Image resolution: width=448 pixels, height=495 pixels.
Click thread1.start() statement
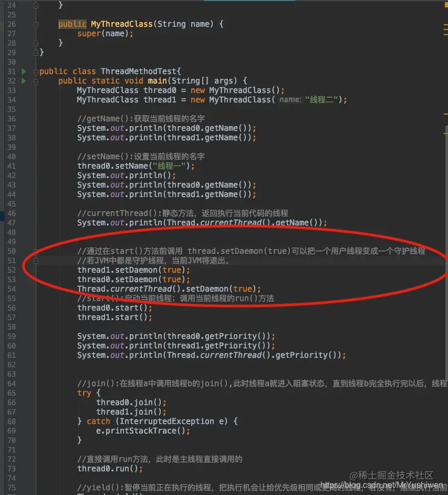[x=114, y=317]
